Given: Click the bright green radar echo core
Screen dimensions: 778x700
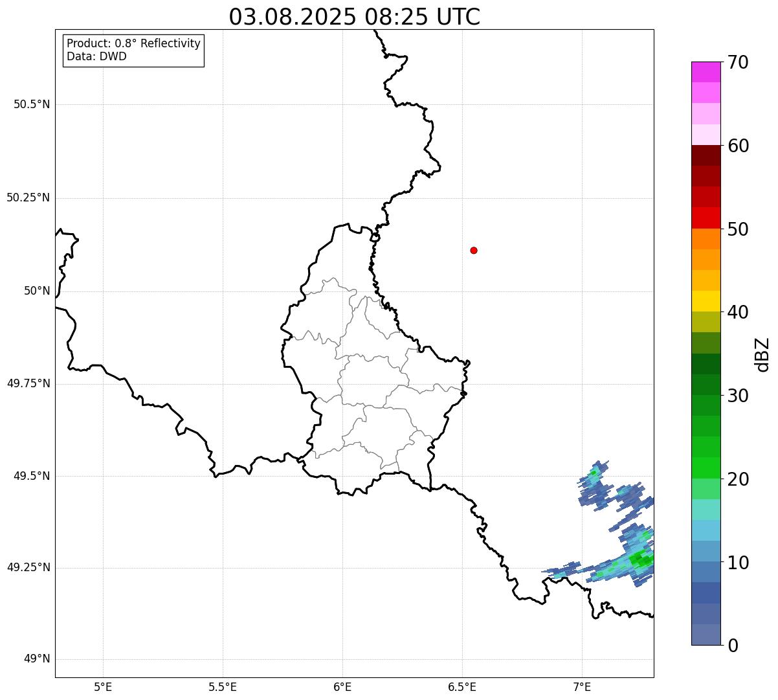Looking at the screenshot, I should tap(641, 559).
